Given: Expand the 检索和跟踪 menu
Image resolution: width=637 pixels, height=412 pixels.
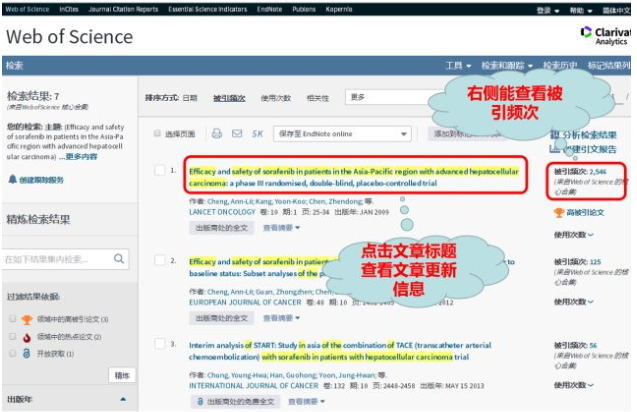Looking at the screenshot, I should pos(507,65).
